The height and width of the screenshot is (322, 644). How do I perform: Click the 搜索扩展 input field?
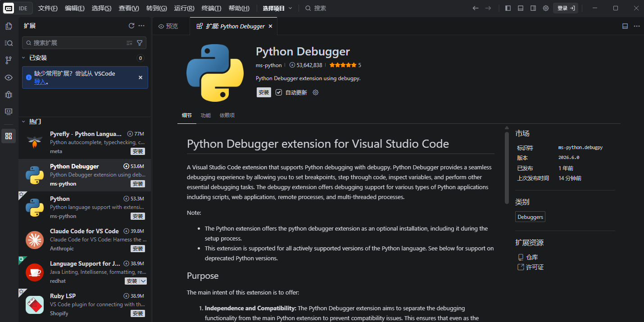(x=84, y=43)
